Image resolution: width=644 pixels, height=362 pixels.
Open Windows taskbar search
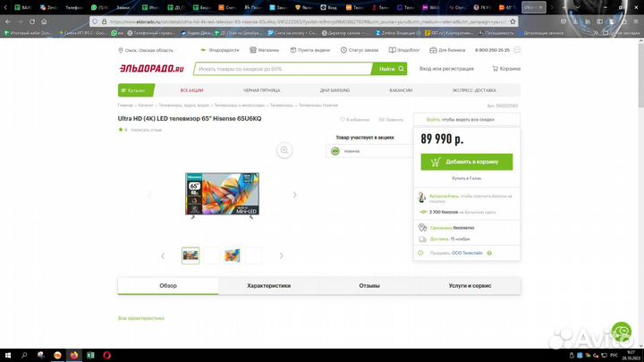(x=24, y=356)
